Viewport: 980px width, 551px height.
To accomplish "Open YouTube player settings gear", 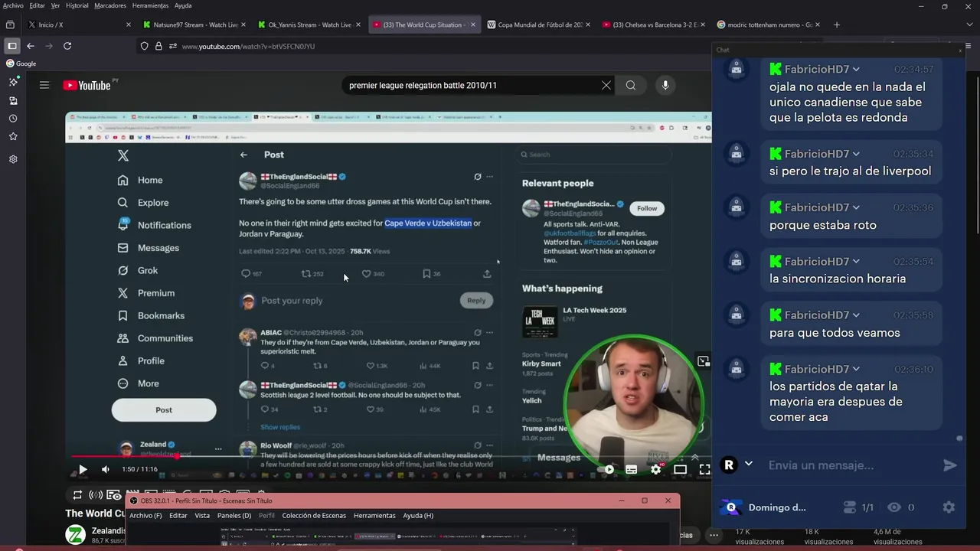I will pyautogui.click(x=655, y=469).
